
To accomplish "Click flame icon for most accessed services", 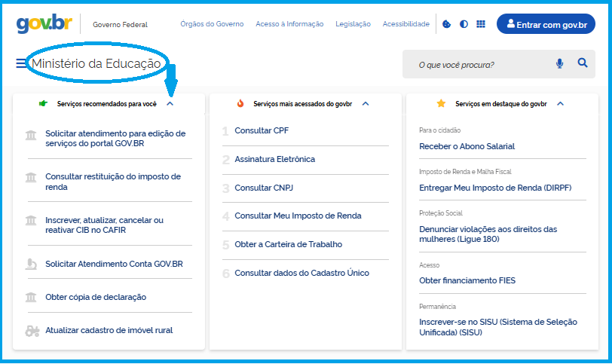I will click(x=240, y=103).
